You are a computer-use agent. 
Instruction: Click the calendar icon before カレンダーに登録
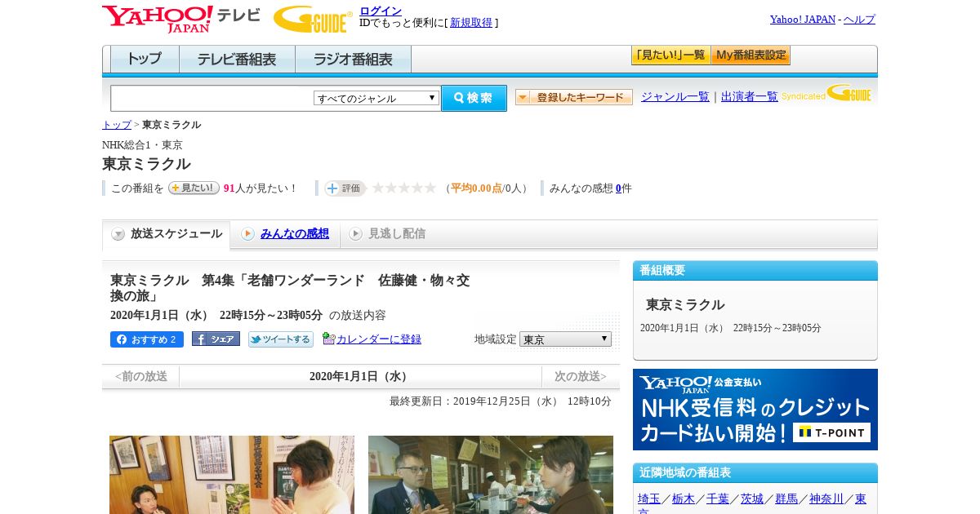coord(328,338)
